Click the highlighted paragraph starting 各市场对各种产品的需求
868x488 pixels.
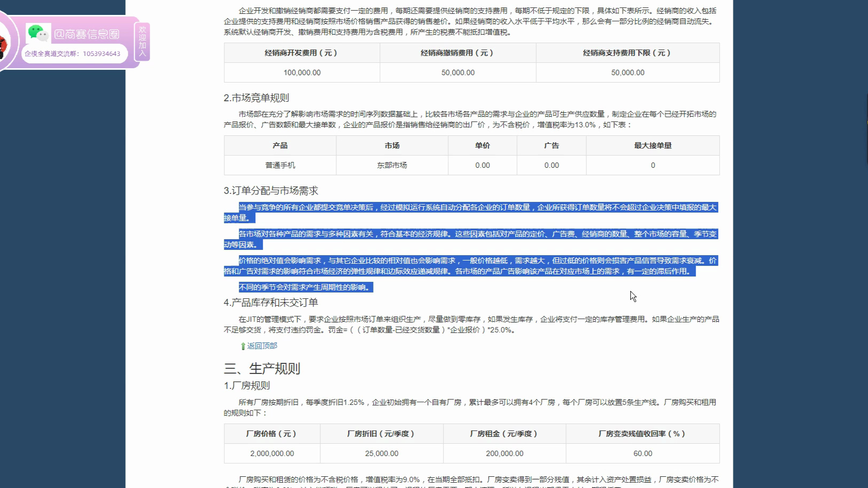click(471, 239)
